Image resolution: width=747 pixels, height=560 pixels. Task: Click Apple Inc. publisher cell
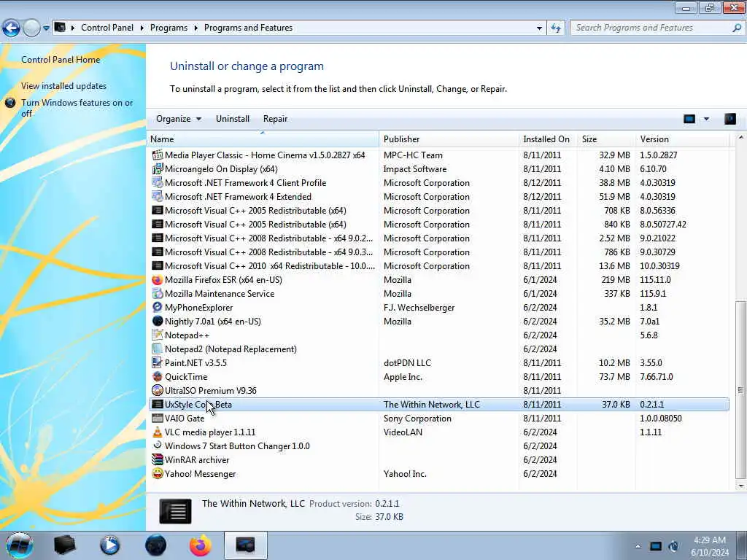(403, 377)
